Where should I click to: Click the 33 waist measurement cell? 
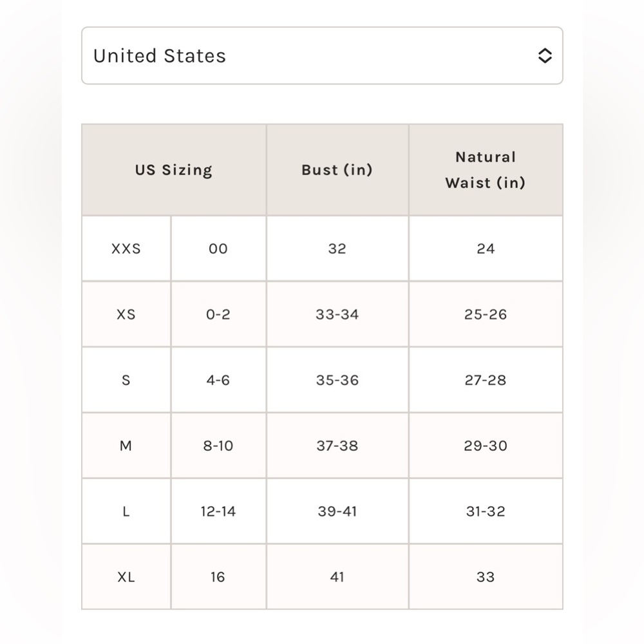[486, 576]
